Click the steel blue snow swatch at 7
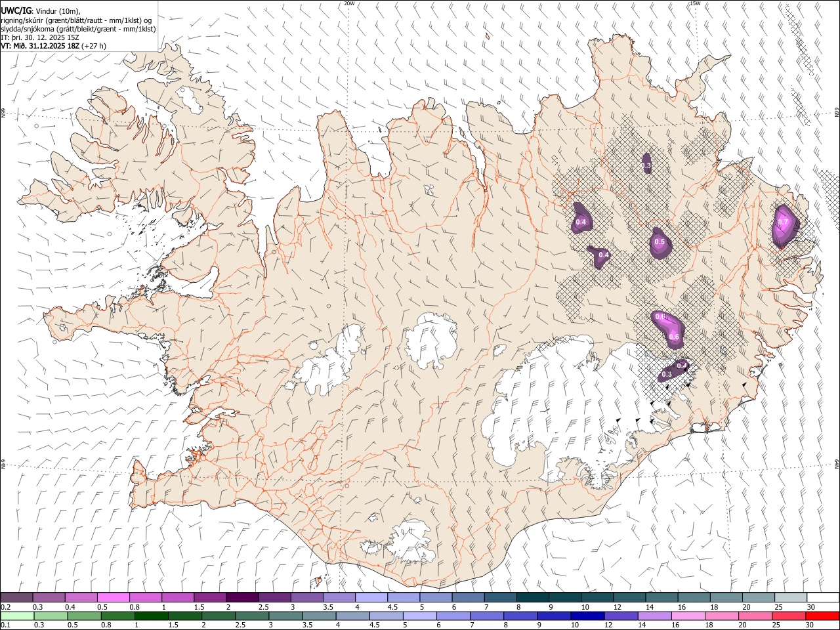The height and width of the screenshot is (630, 840). tap(501, 597)
